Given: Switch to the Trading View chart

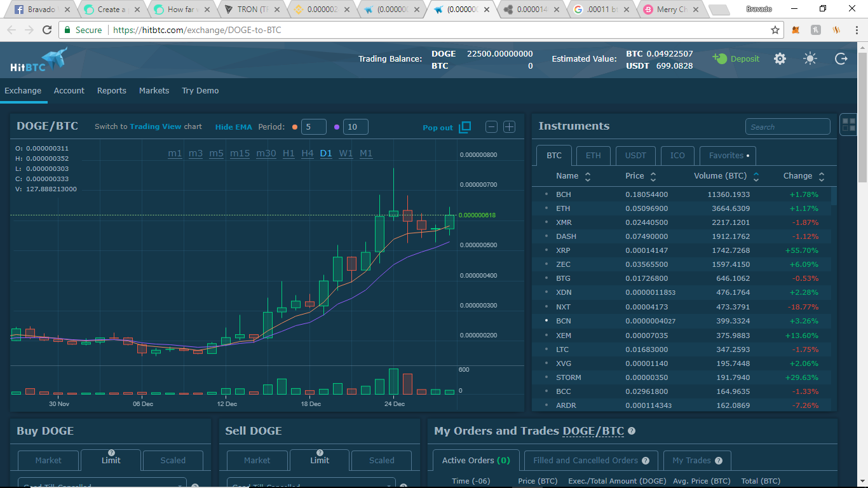Looking at the screenshot, I should 156,126.
